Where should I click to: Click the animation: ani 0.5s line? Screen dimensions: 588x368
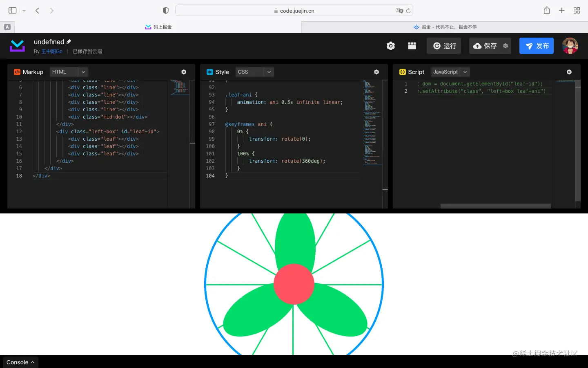290,102
